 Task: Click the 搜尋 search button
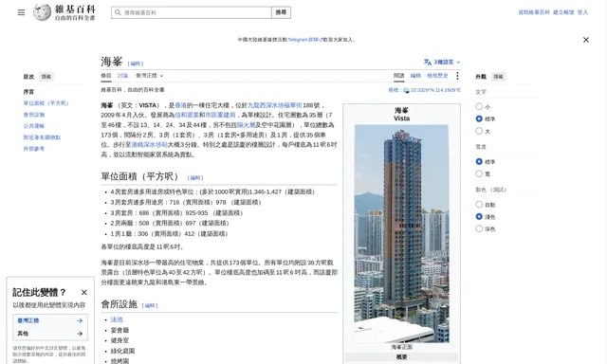click(281, 12)
